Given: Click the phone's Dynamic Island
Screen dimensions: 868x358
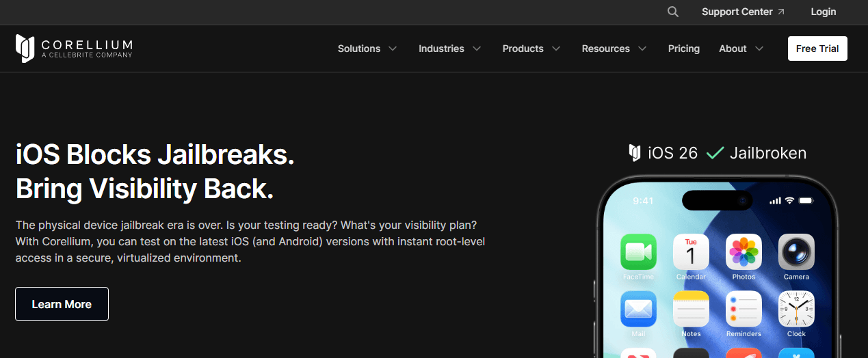Looking at the screenshot, I should click(x=717, y=201).
